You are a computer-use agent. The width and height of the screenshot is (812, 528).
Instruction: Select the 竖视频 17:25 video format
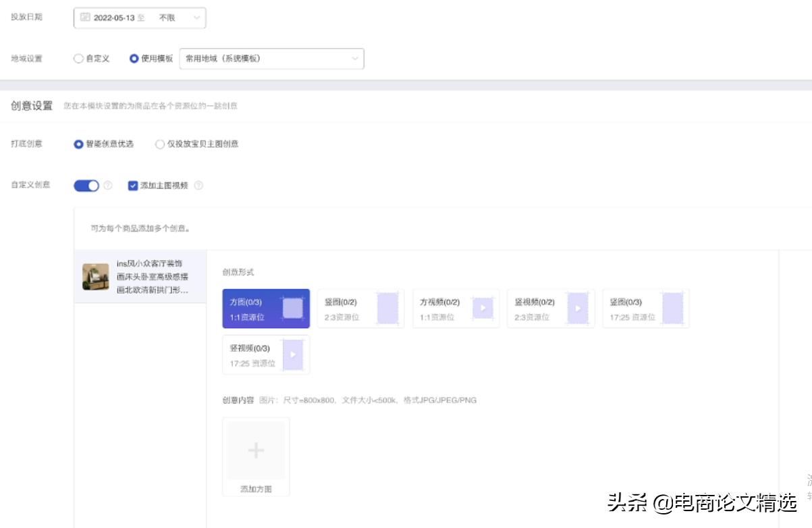[x=265, y=354]
